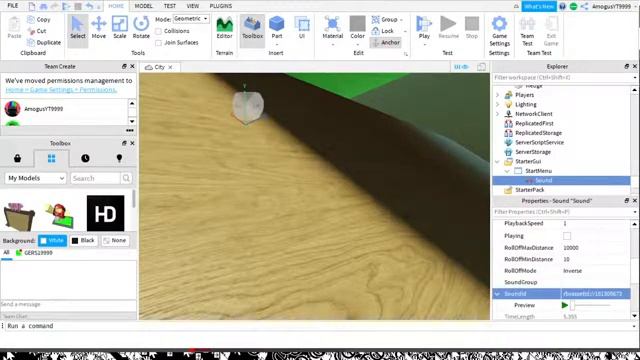This screenshot has width=640, height=360.
Task: Click the Group button
Action: click(384, 20)
